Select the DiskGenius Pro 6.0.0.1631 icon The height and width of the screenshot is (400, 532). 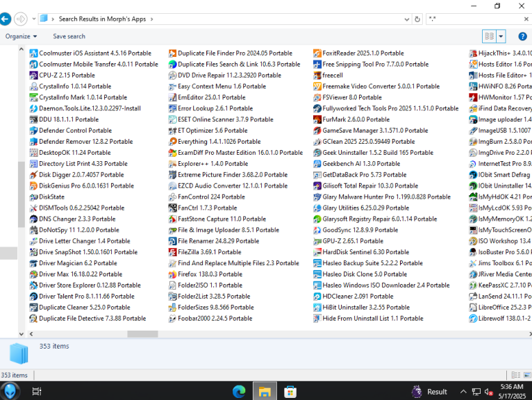33,186
